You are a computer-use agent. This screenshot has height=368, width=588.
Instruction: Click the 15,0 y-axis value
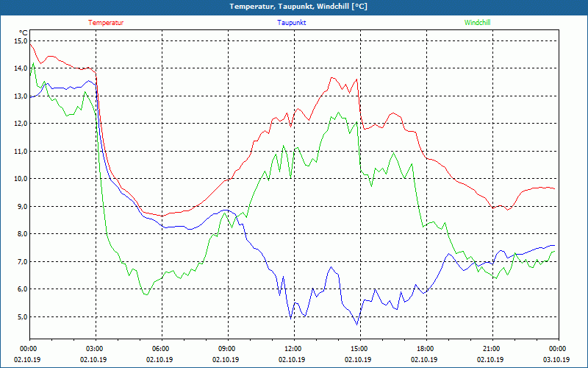click(x=21, y=41)
